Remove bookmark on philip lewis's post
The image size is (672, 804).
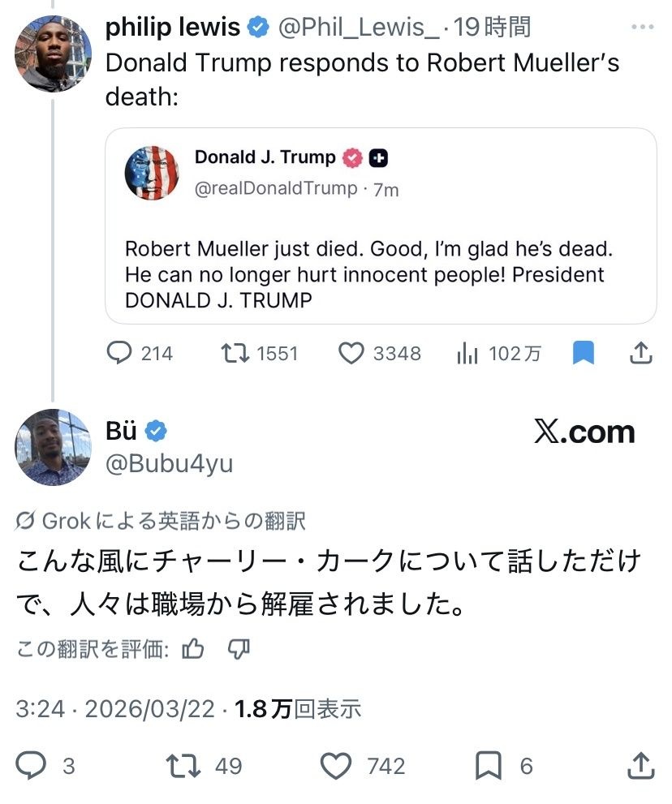(584, 354)
